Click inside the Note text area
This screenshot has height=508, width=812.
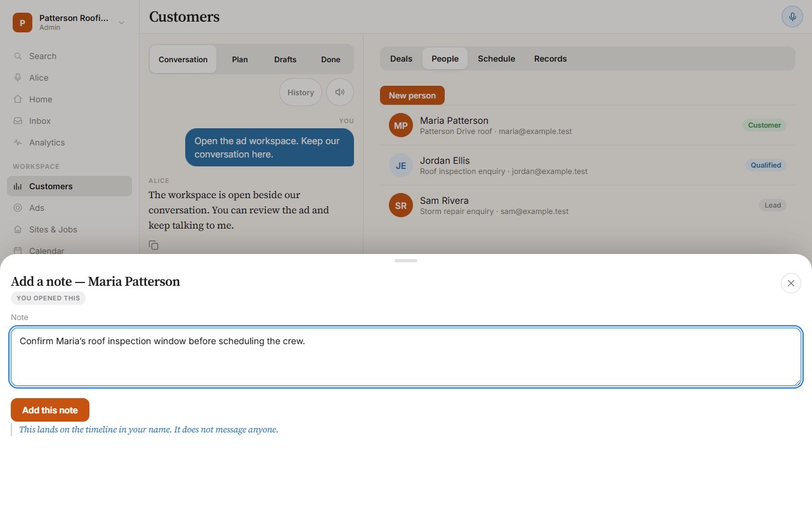click(406, 357)
